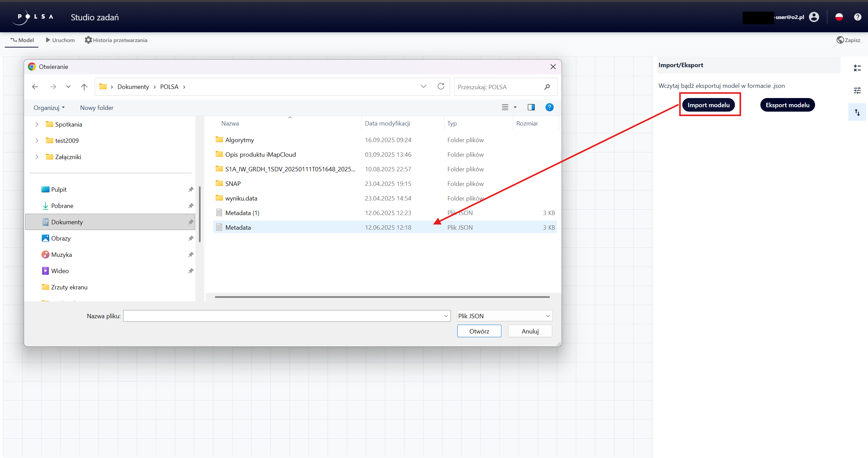Toggle the preview pane icon
The height and width of the screenshot is (458, 868).
pos(531,108)
